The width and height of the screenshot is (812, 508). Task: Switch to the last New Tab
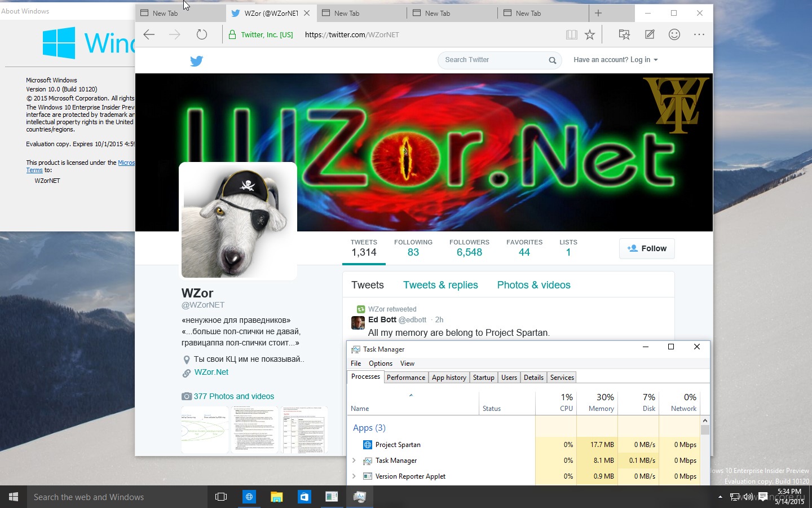(544, 13)
